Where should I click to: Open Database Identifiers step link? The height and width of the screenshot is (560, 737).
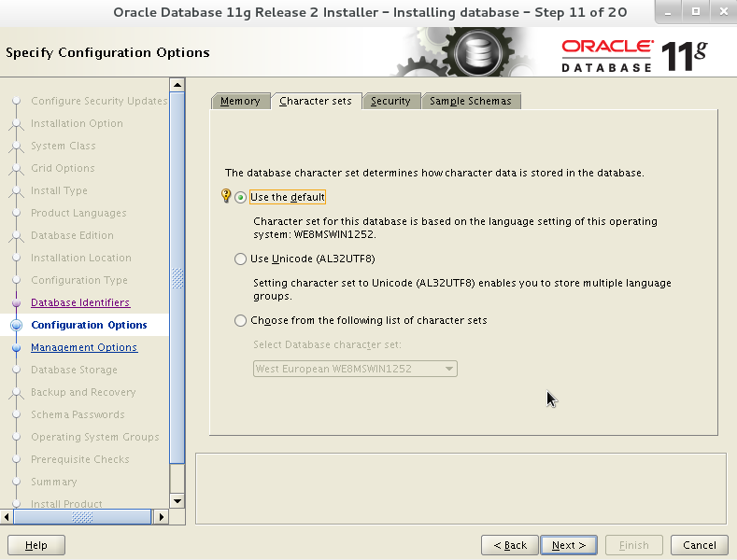(x=80, y=302)
